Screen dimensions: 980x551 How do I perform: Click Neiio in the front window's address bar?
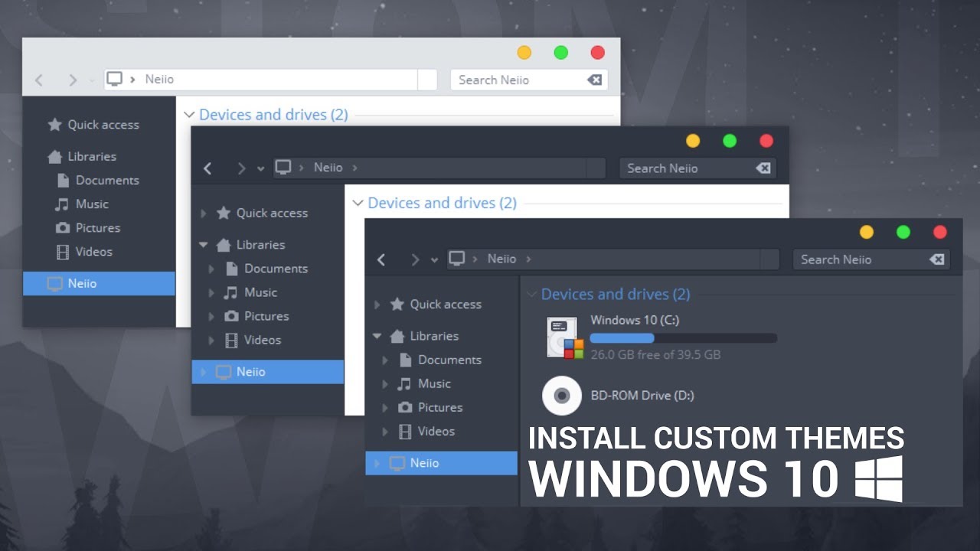tap(501, 259)
